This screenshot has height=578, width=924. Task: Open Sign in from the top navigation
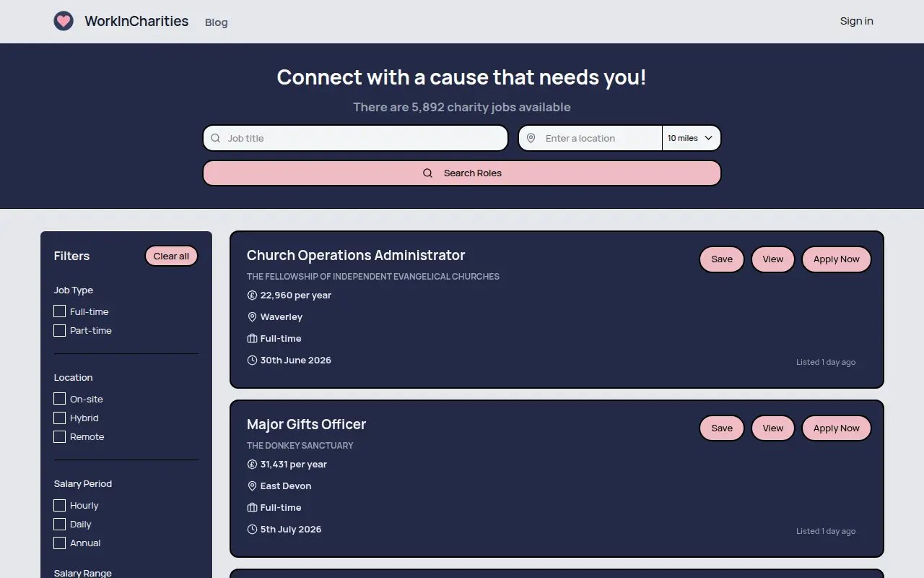pyautogui.click(x=856, y=21)
